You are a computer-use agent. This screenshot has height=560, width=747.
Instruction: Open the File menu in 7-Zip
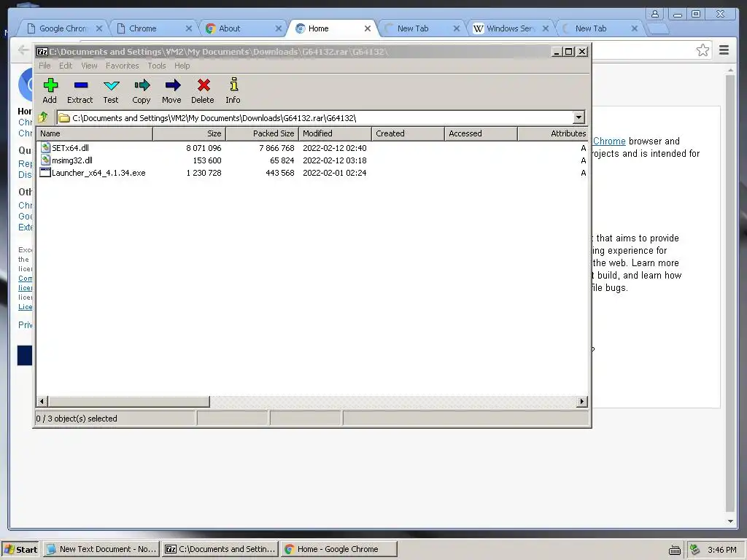point(44,66)
